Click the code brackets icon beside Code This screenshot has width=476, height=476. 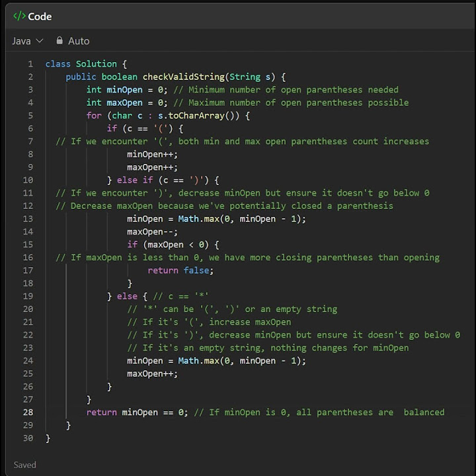click(19, 16)
